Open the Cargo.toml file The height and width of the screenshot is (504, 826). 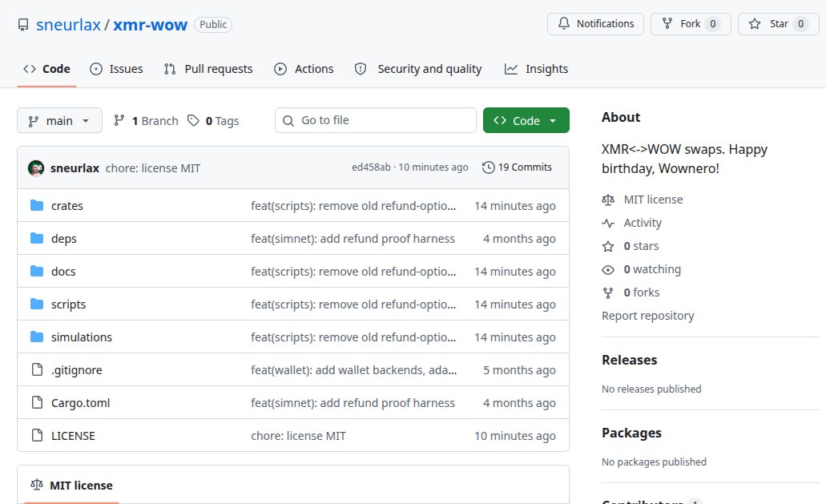pyautogui.click(x=81, y=403)
